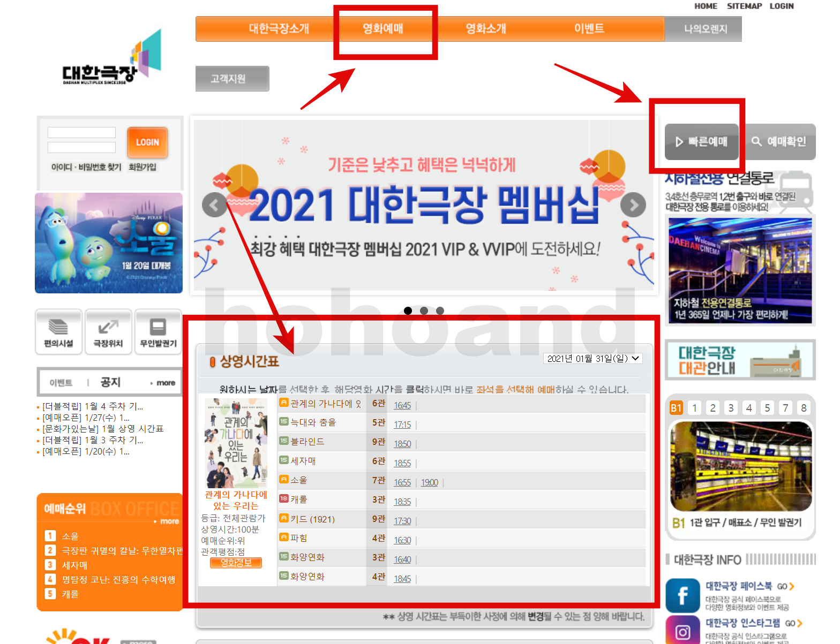Switch to the 이벤트 tab in notices
This screenshot has width=840, height=644.
[x=61, y=383]
